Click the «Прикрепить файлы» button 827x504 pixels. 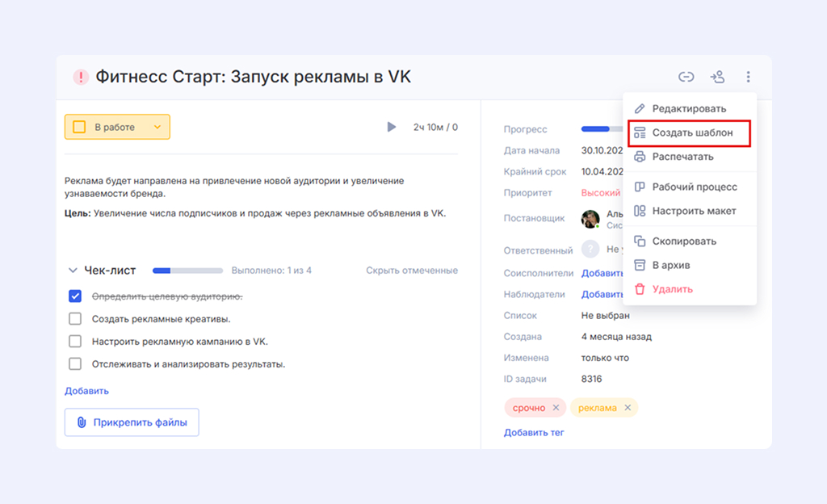[x=132, y=422]
